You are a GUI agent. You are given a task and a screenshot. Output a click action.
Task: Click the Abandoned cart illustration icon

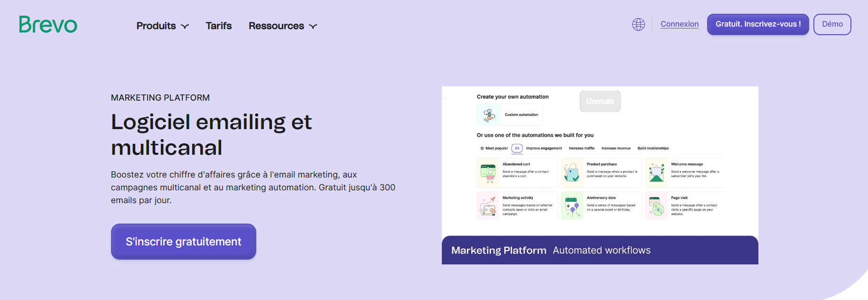click(x=488, y=174)
